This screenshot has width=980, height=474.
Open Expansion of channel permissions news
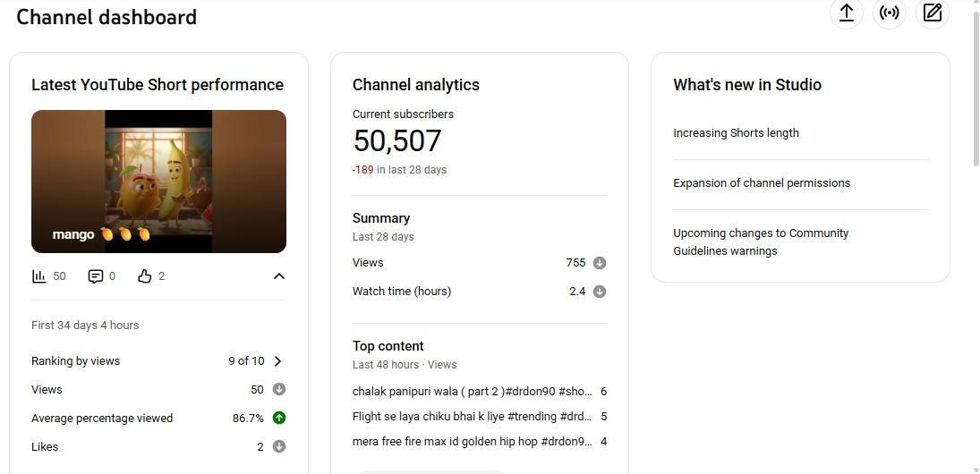[762, 183]
